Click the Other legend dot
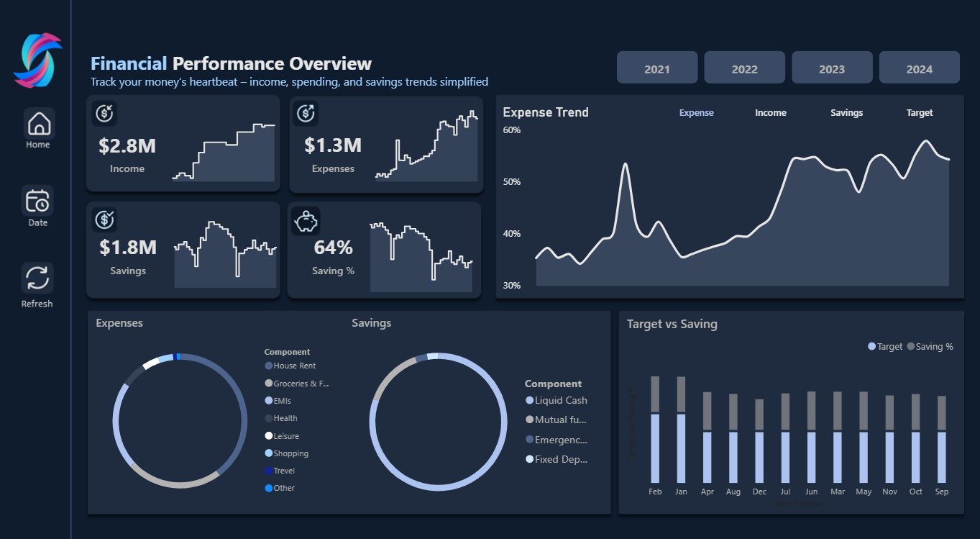Screen dimensions: 980x539 pyautogui.click(x=269, y=488)
